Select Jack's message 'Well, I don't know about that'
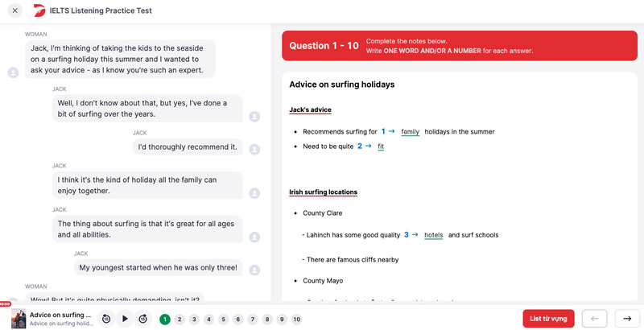The height and width of the screenshot is (330, 644). 147,109
